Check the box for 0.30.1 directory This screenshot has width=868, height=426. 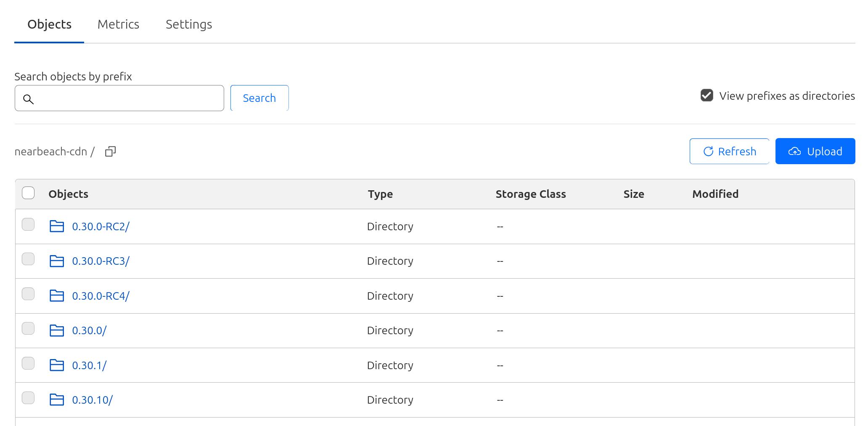click(x=28, y=364)
